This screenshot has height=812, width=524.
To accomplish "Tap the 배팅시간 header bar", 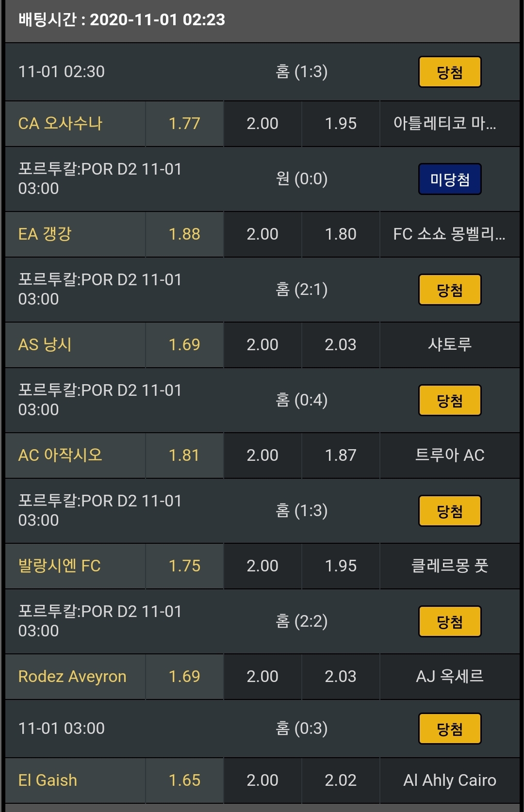I will point(262,20).
